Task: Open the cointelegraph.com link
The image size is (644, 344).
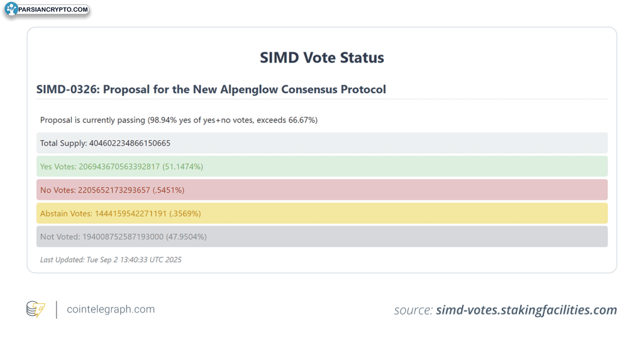Action: [111, 309]
